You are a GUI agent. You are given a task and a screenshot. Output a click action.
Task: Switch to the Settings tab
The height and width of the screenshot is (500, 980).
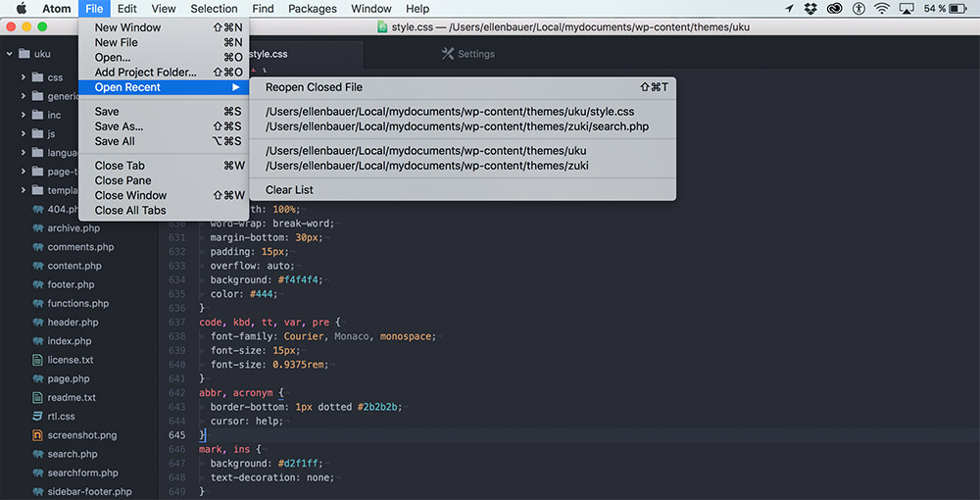(467, 54)
